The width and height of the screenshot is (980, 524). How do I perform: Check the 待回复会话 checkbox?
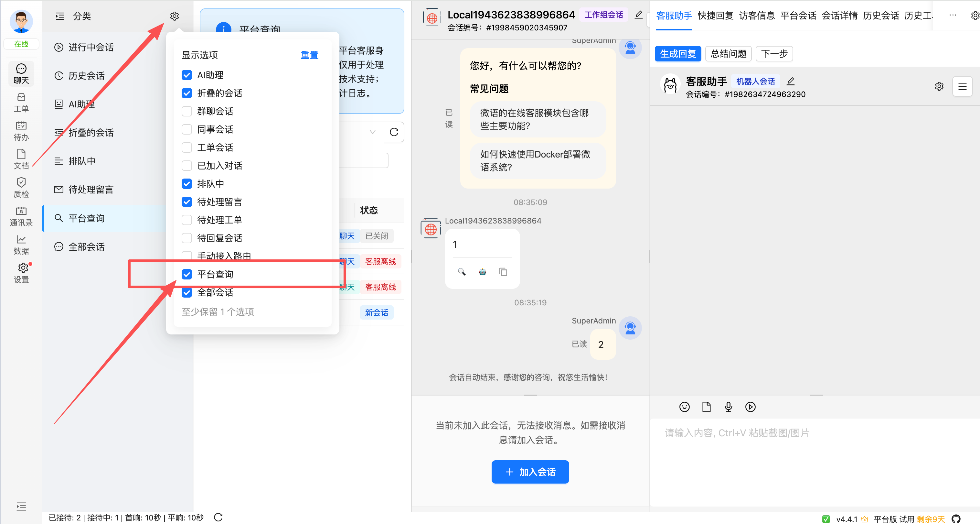tap(186, 238)
